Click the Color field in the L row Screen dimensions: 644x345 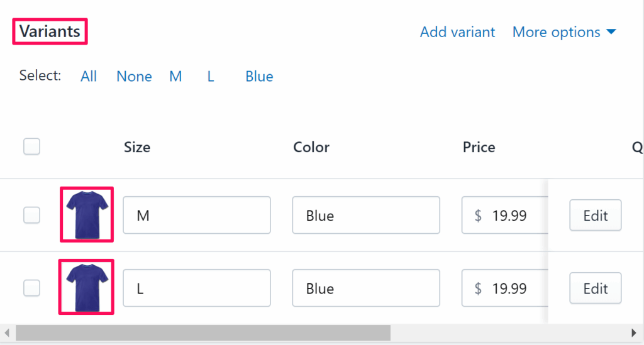(365, 288)
